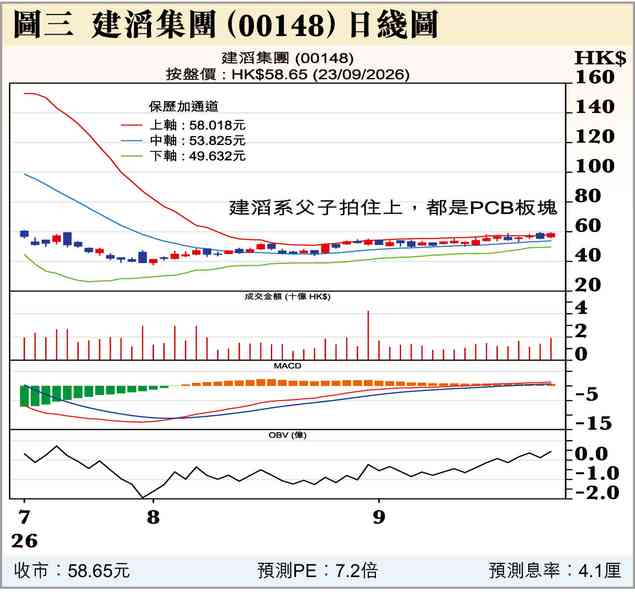This screenshot has height=600, width=635.
Task: Click the 0.0 label on OBV axis
Action: point(592,454)
